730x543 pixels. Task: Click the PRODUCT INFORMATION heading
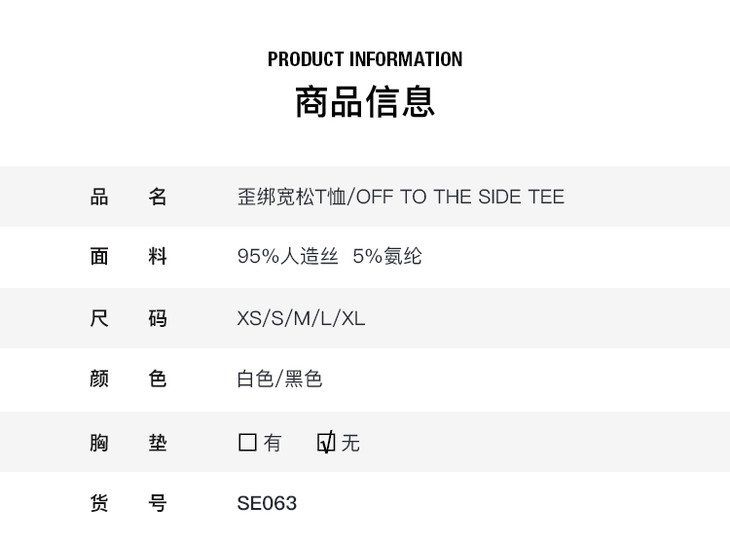click(x=365, y=59)
